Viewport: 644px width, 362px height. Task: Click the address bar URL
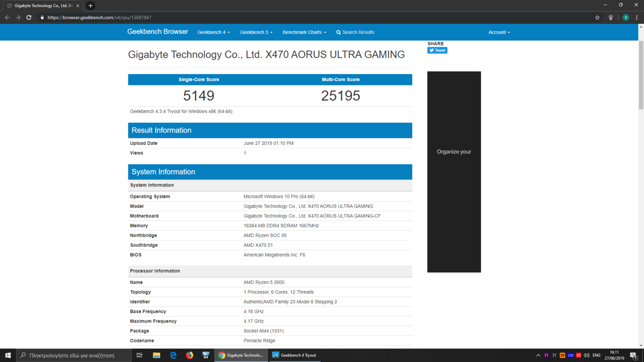(x=100, y=18)
